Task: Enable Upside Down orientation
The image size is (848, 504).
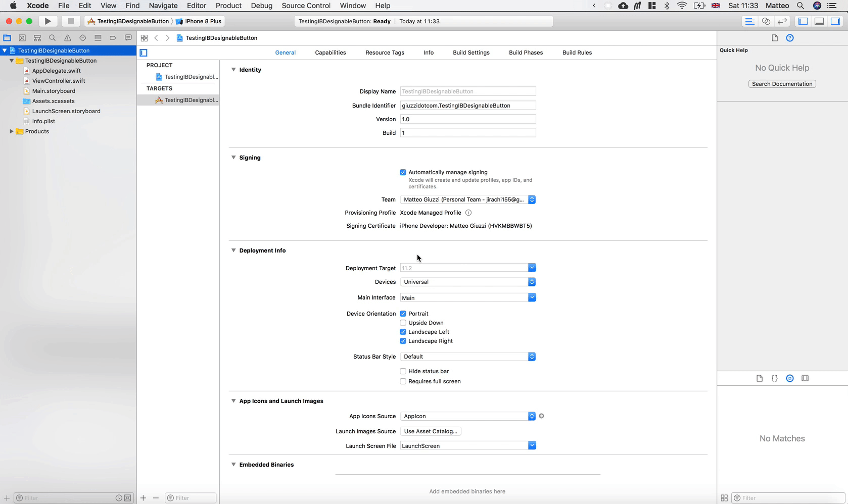Action: (x=403, y=323)
